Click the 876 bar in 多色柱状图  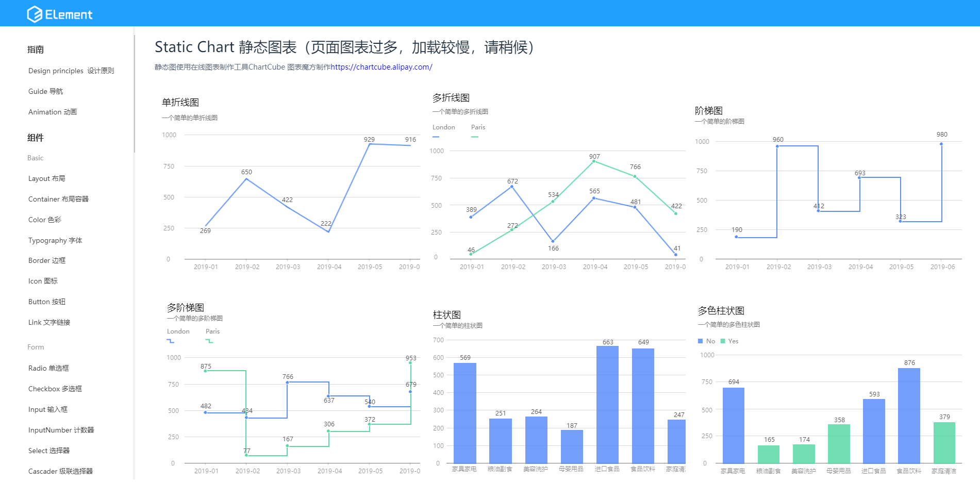909,415
